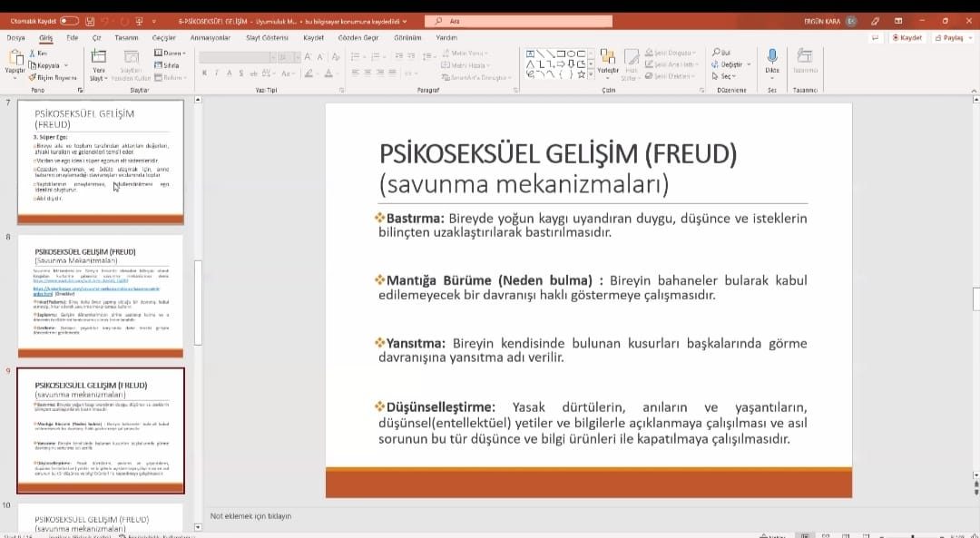Click the ribbon display options icon
980x538 pixels.
(898, 21)
